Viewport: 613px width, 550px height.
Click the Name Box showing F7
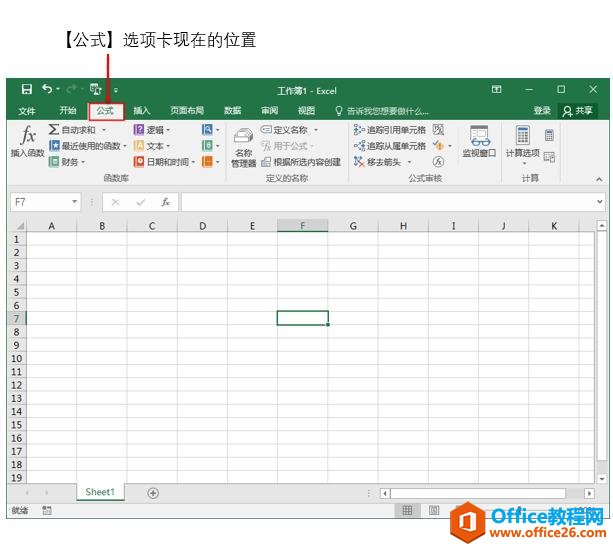click(40, 202)
